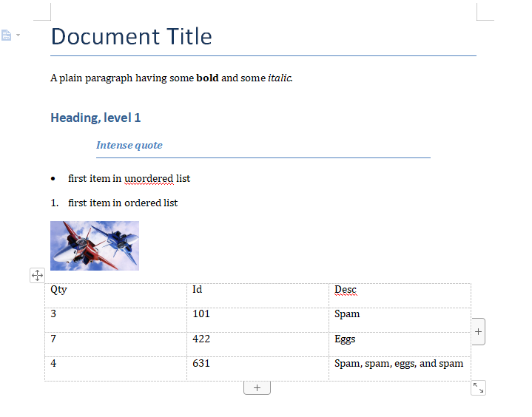Viewport: 532px width, 417px height.
Task: Click the misspelled word unordered
Action: (149, 178)
